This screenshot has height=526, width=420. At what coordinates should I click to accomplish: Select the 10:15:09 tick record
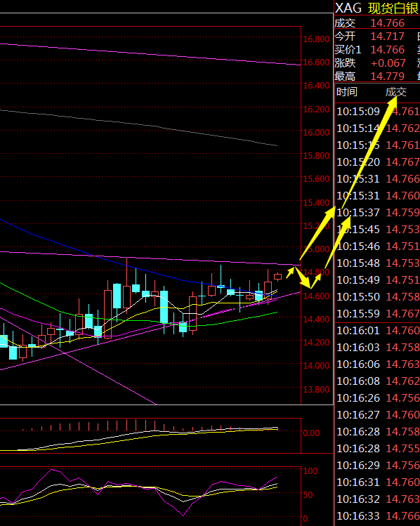click(x=378, y=112)
